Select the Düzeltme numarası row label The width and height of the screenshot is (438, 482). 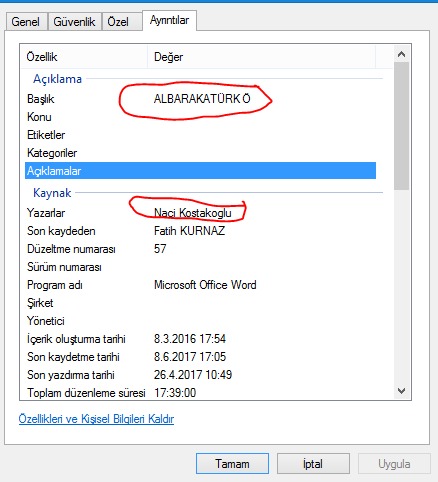71,249
